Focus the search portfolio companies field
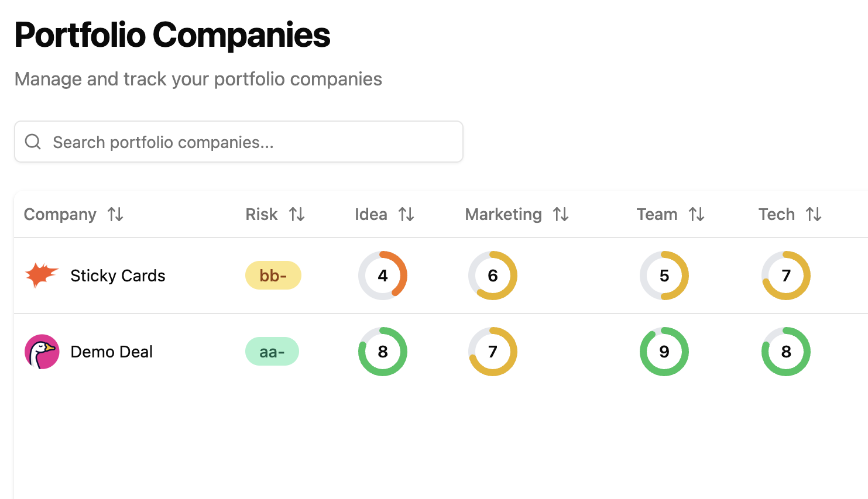868x499 pixels. [252, 142]
